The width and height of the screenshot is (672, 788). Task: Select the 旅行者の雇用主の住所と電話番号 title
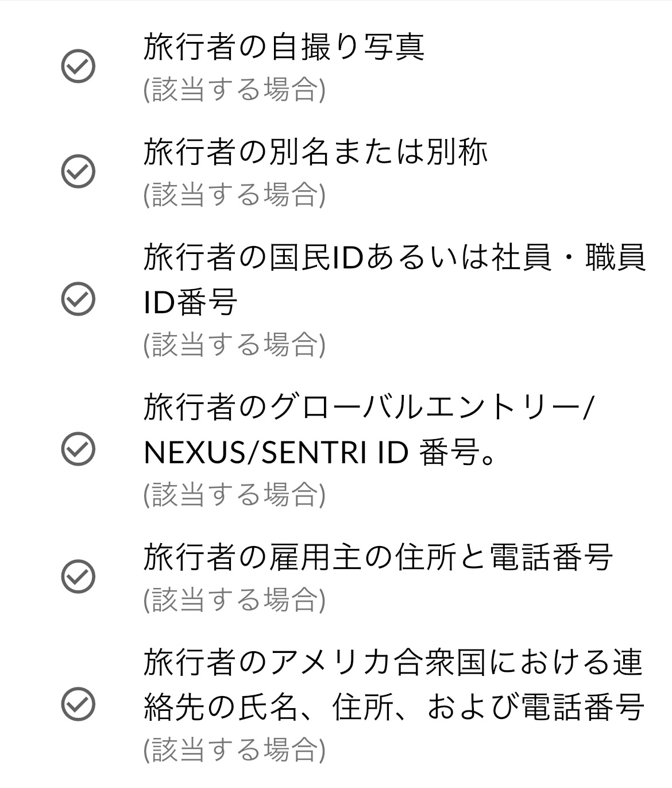(378, 558)
